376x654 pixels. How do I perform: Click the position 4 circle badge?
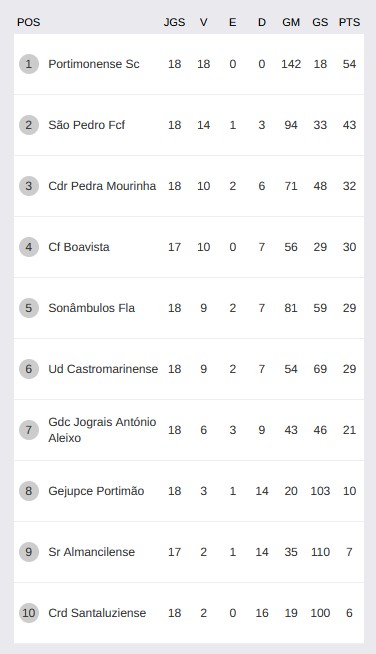[x=29, y=247]
